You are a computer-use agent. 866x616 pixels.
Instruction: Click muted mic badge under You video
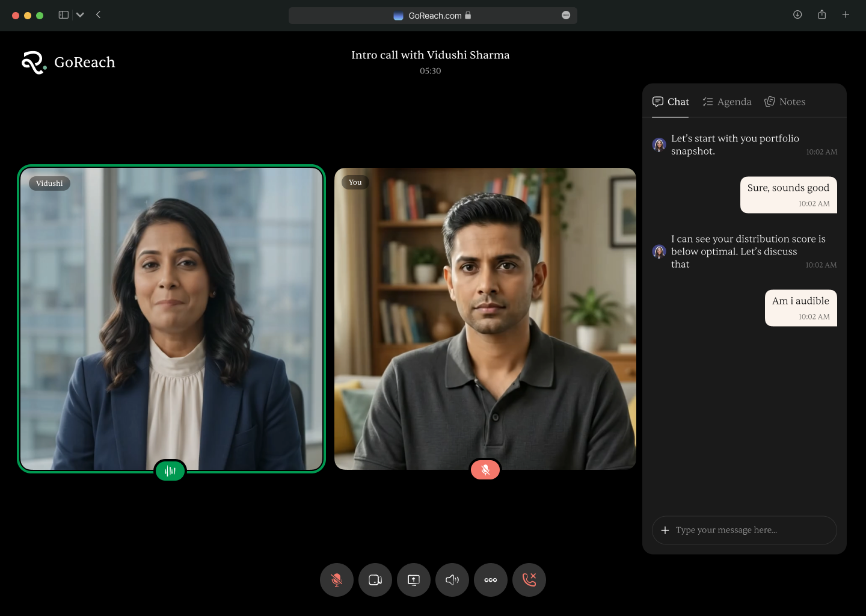tap(485, 470)
